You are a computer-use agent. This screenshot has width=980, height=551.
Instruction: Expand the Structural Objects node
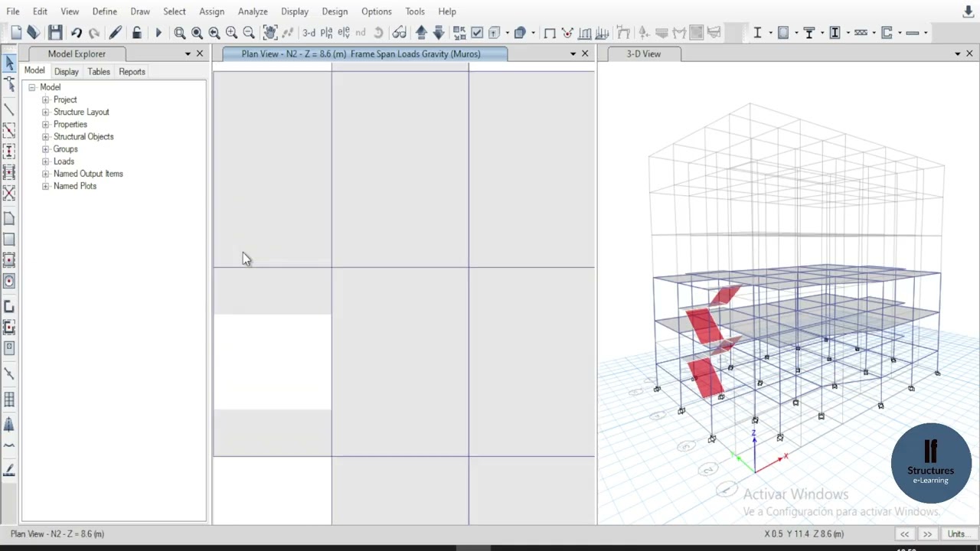(x=45, y=136)
